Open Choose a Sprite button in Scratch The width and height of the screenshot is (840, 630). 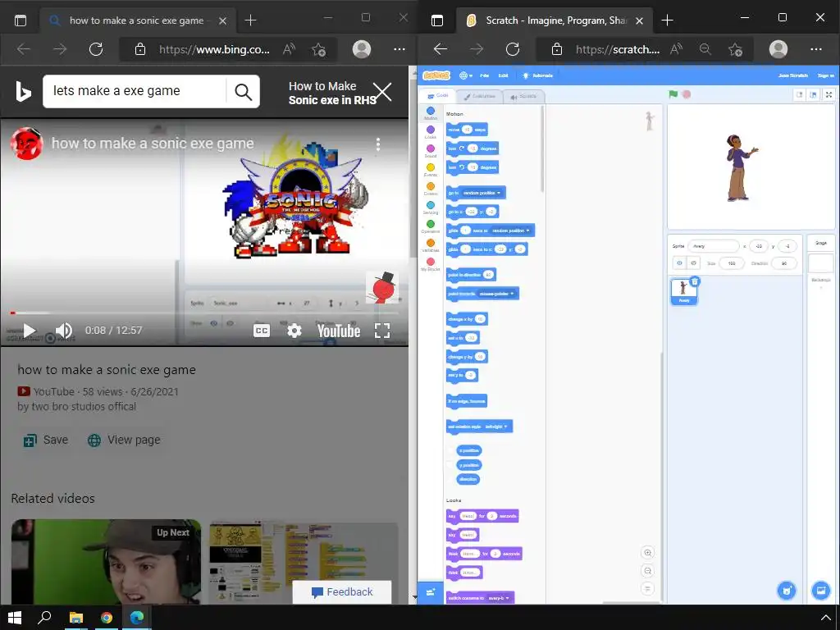[x=787, y=591]
